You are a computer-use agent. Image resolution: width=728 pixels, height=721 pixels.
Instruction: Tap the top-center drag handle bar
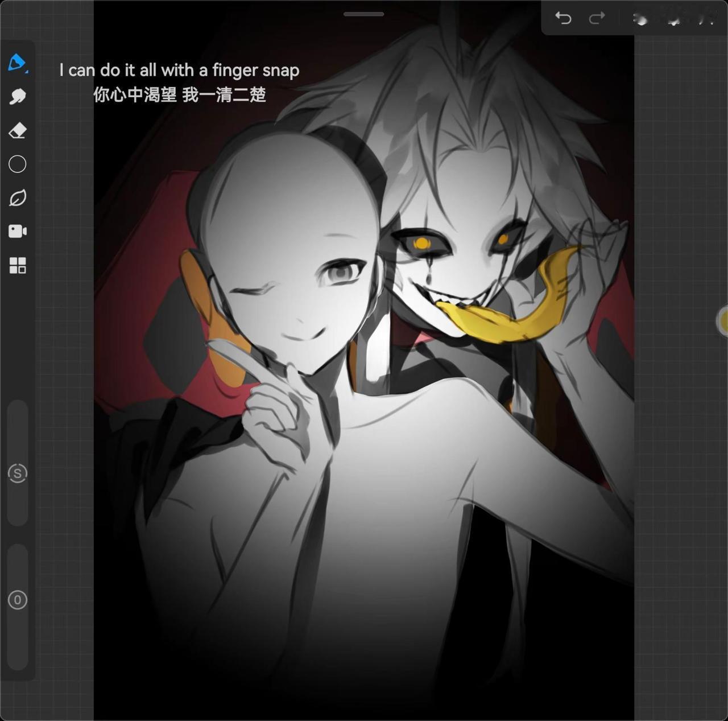click(364, 14)
